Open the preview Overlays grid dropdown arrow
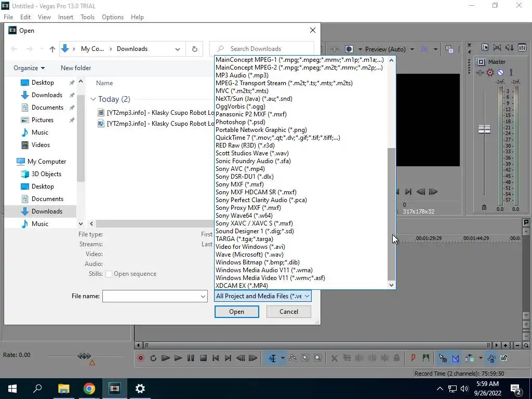This screenshot has height=399, width=532. point(435,49)
